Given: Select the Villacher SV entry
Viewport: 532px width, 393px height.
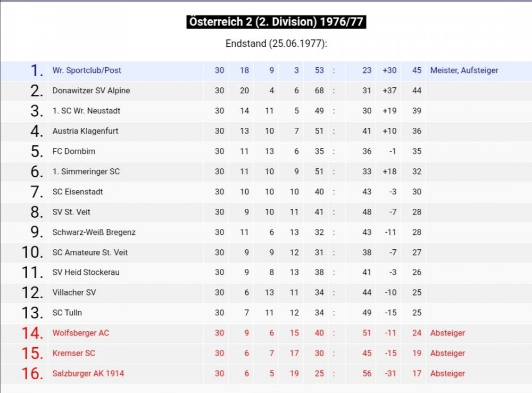Looking at the screenshot, I should point(74,292).
